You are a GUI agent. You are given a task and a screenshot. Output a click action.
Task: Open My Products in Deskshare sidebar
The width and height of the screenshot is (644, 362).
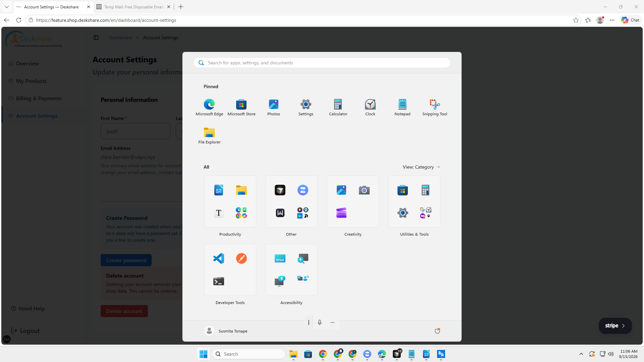[31, 81]
